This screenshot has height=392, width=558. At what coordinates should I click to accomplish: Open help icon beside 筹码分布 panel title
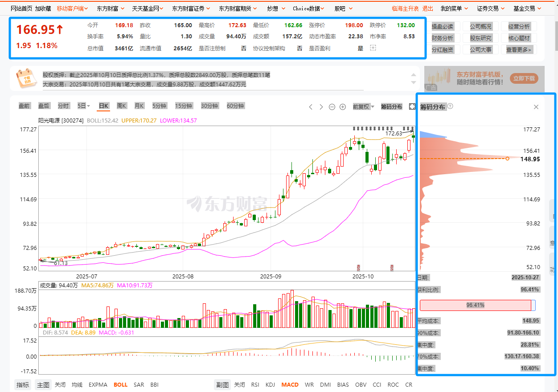click(450, 106)
